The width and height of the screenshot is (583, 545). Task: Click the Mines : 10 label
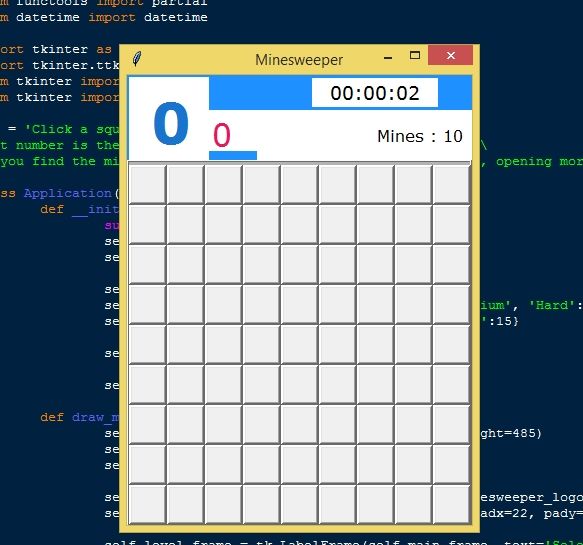(x=420, y=136)
